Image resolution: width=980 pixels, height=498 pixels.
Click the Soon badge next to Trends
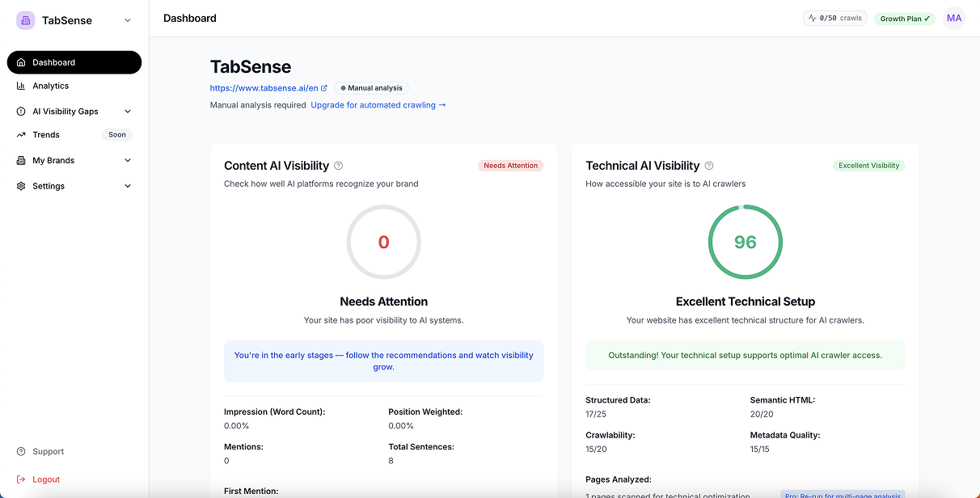pyautogui.click(x=117, y=135)
